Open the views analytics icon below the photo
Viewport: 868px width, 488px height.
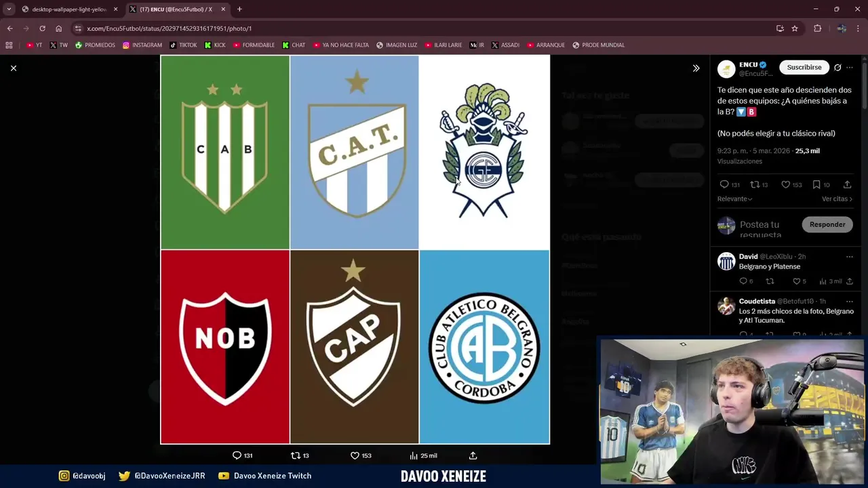pyautogui.click(x=414, y=455)
